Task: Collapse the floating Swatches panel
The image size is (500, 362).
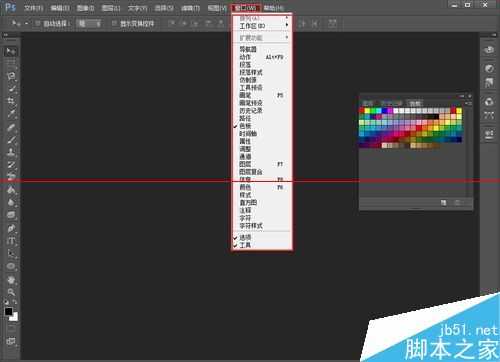Action: point(462,96)
